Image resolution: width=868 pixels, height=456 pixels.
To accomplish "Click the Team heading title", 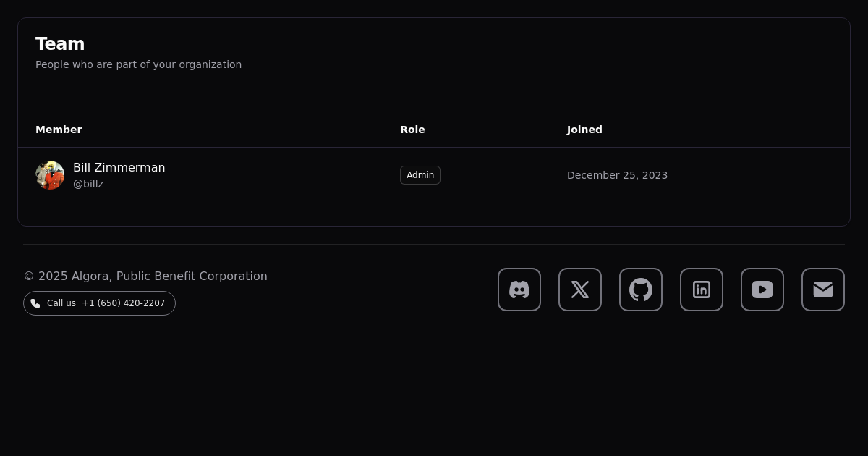I will click(60, 44).
